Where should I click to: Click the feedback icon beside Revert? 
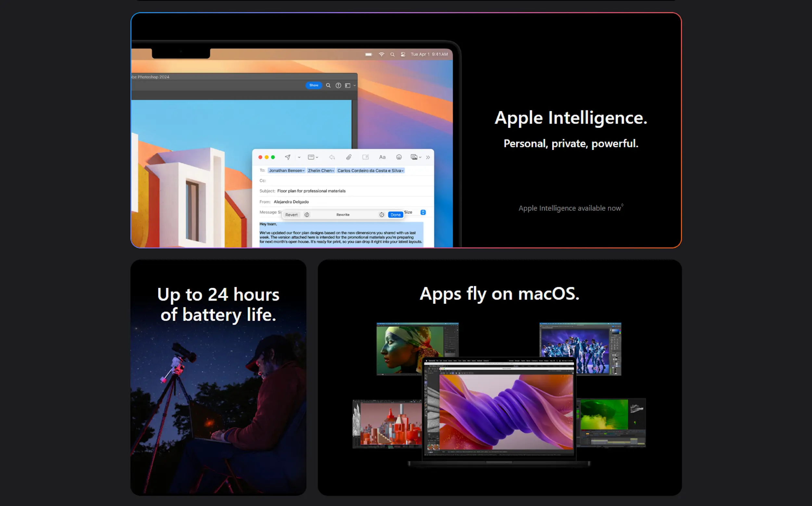pos(307,215)
